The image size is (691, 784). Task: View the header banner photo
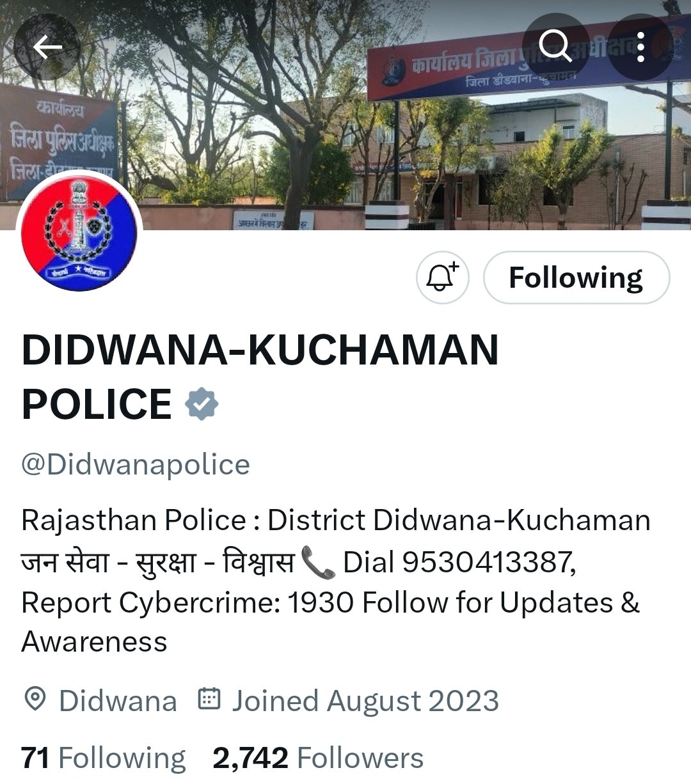pyautogui.click(x=345, y=115)
